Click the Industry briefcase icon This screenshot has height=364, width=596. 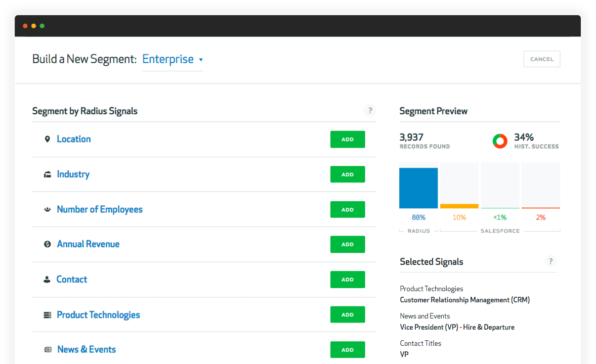[47, 174]
